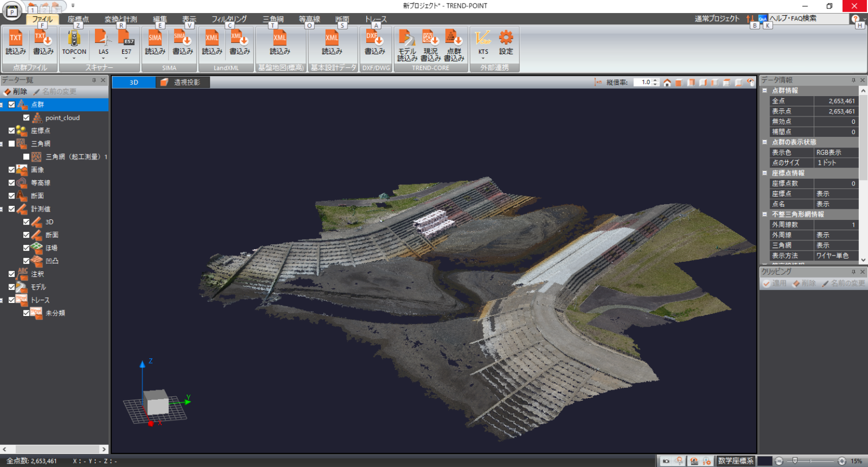Open the KTS dropdown in 外部連携
The image size is (868, 467).
483,58
